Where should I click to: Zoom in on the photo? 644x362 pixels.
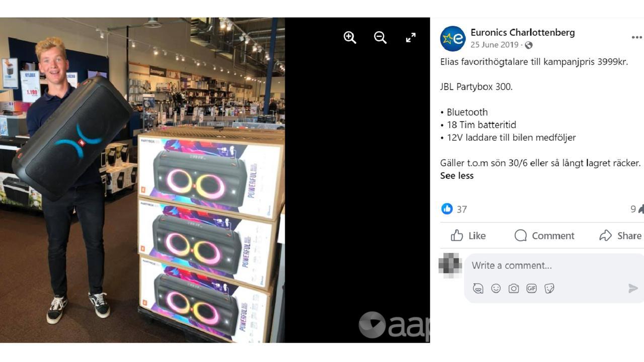[350, 37]
